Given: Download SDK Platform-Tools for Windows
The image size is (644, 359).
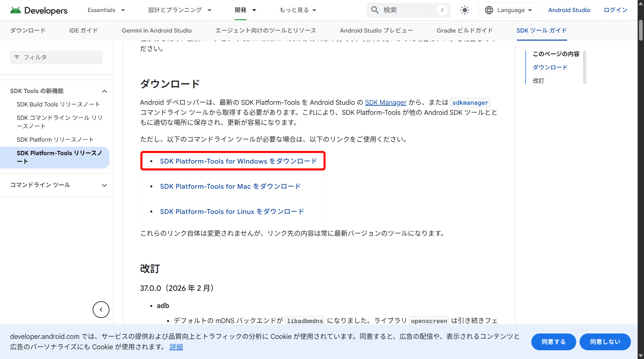Looking at the screenshot, I should (x=238, y=161).
